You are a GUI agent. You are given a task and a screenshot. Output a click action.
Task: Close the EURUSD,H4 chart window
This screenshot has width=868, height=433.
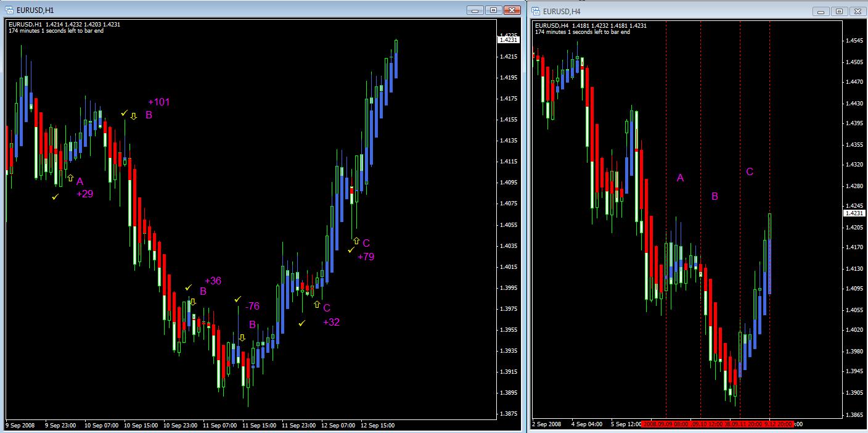pos(858,11)
